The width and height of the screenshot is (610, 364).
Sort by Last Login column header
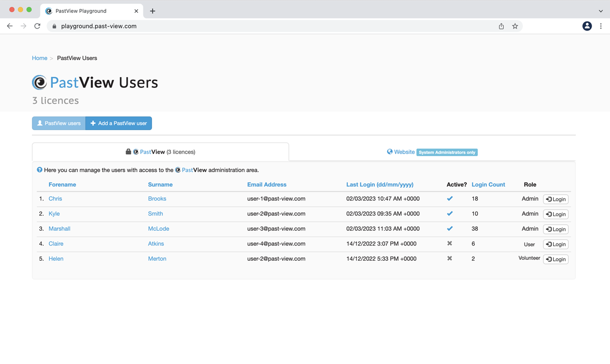tap(380, 185)
